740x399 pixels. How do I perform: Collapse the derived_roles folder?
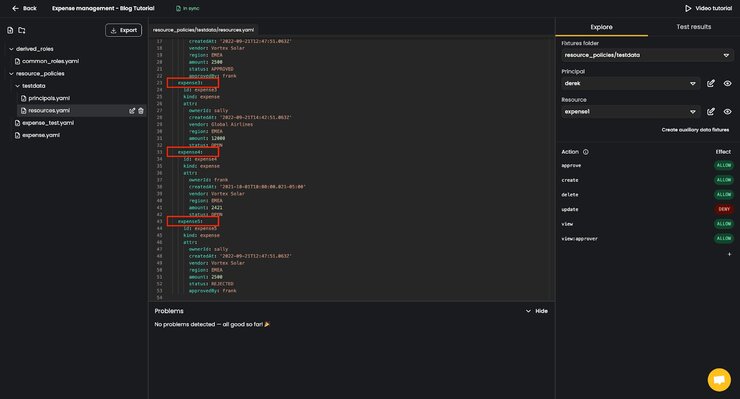[x=11, y=49]
